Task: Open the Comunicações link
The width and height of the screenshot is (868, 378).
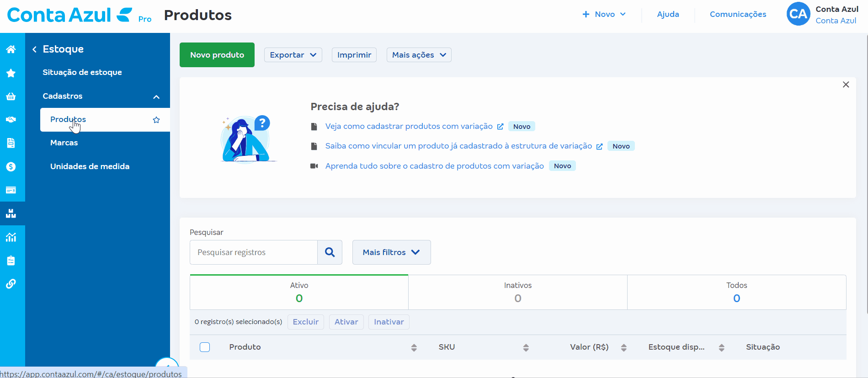Action: click(738, 14)
